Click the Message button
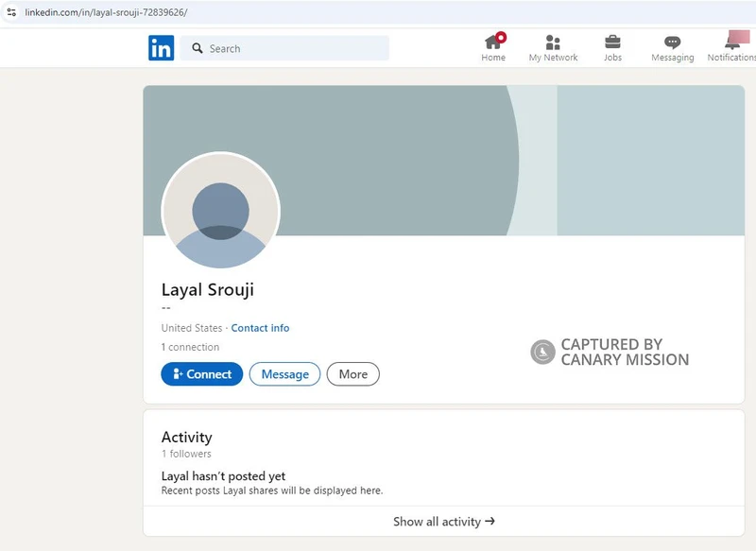This screenshot has height=551, width=756. [285, 374]
